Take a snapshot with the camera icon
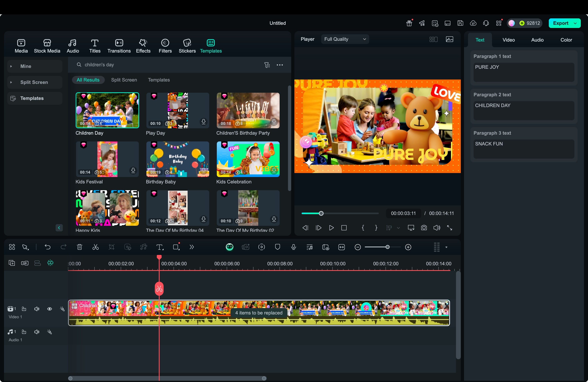 [x=424, y=228]
